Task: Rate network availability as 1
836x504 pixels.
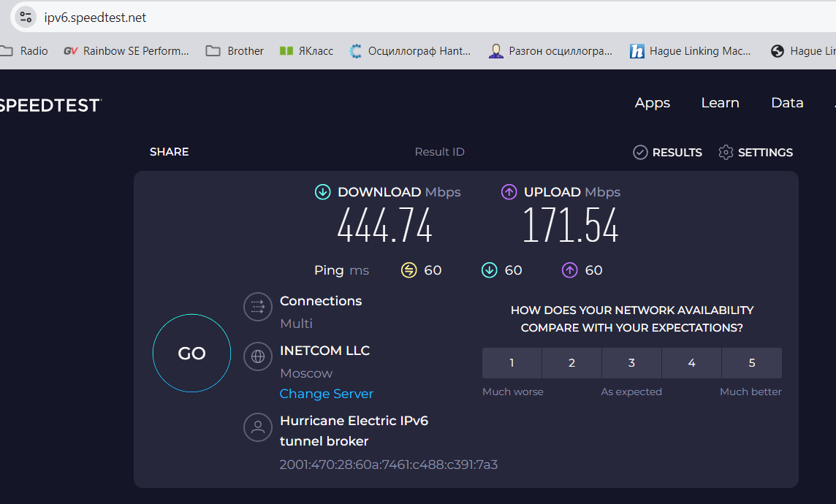Action: point(512,363)
